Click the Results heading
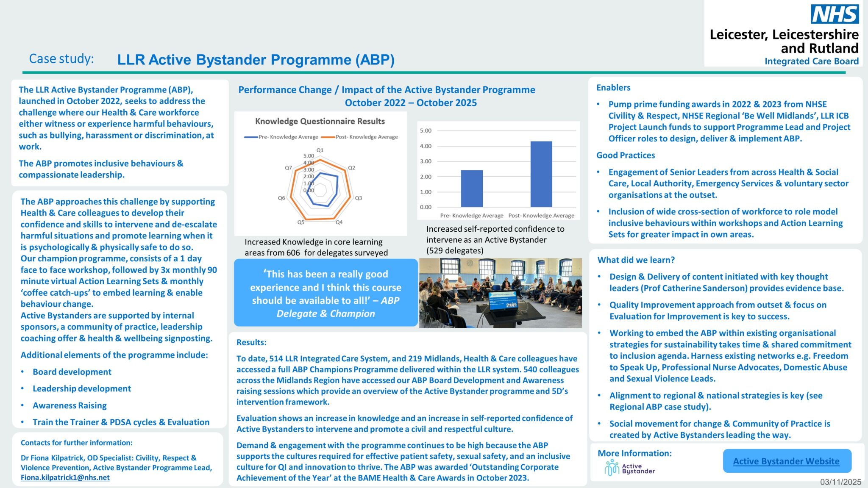The width and height of the screenshot is (868, 488). click(251, 342)
